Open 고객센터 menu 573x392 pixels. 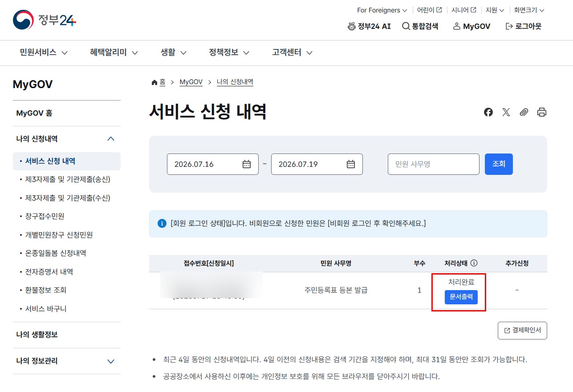tap(293, 53)
